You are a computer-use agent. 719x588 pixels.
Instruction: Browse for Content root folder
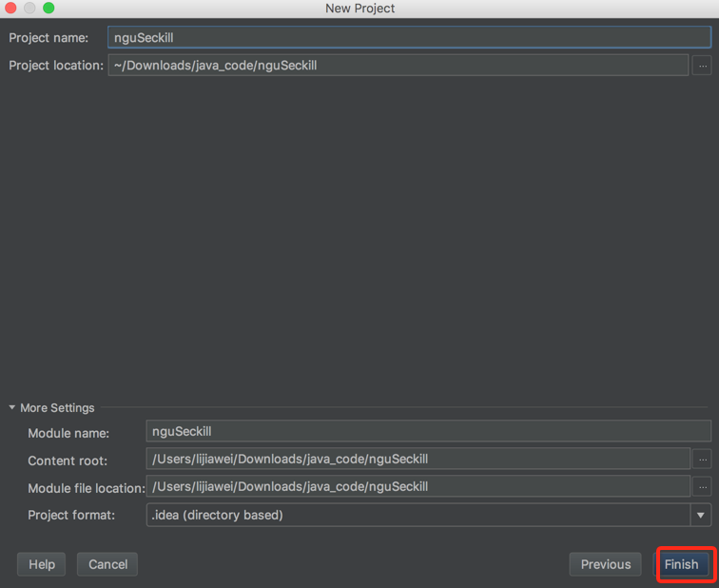[702, 460]
